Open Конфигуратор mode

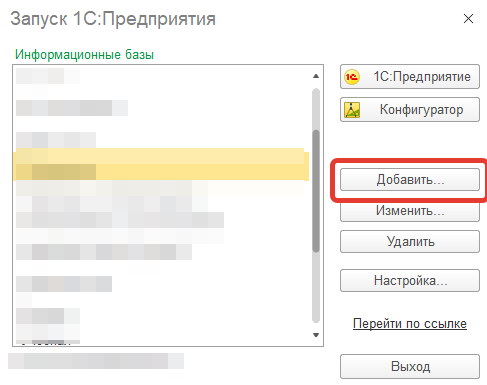(x=410, y=109)
